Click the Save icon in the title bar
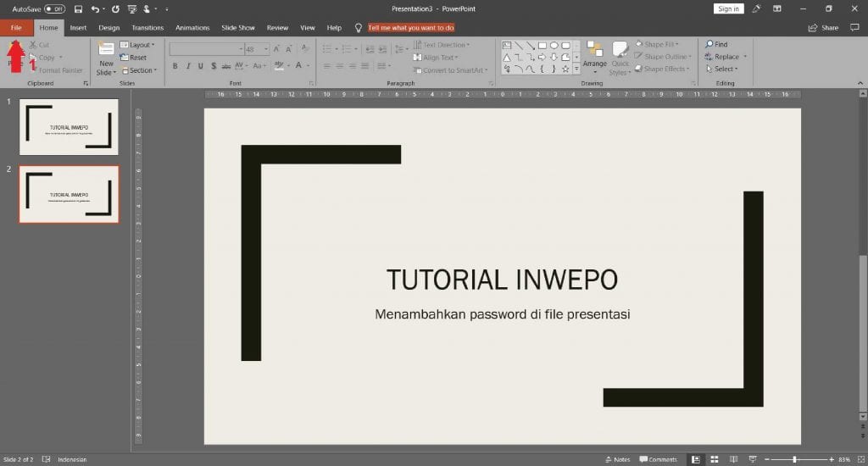Screen dimensions: 868x466 tap(78, 8)
